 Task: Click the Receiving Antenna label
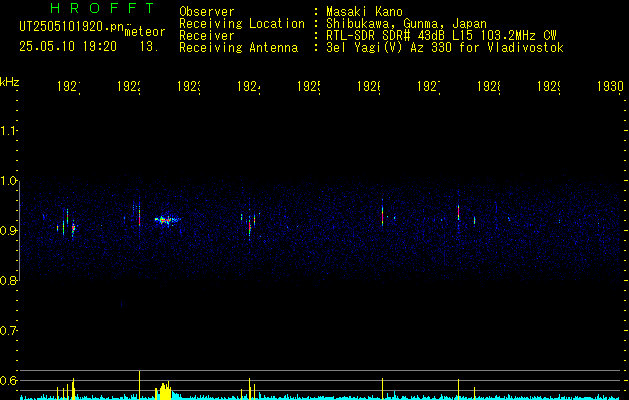pos(239,48)
